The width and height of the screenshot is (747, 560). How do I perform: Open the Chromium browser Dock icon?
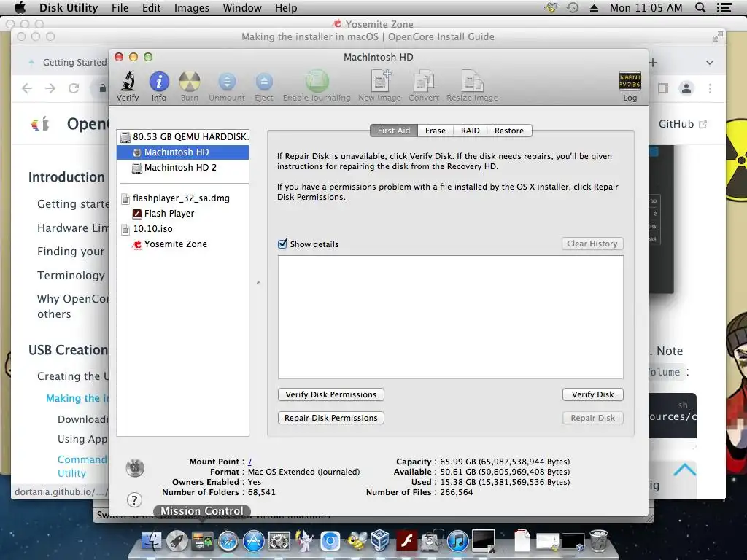point(330,542)
